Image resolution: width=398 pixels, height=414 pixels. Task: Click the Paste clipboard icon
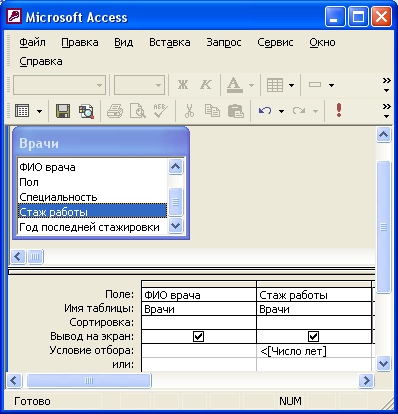click(236, 111)
